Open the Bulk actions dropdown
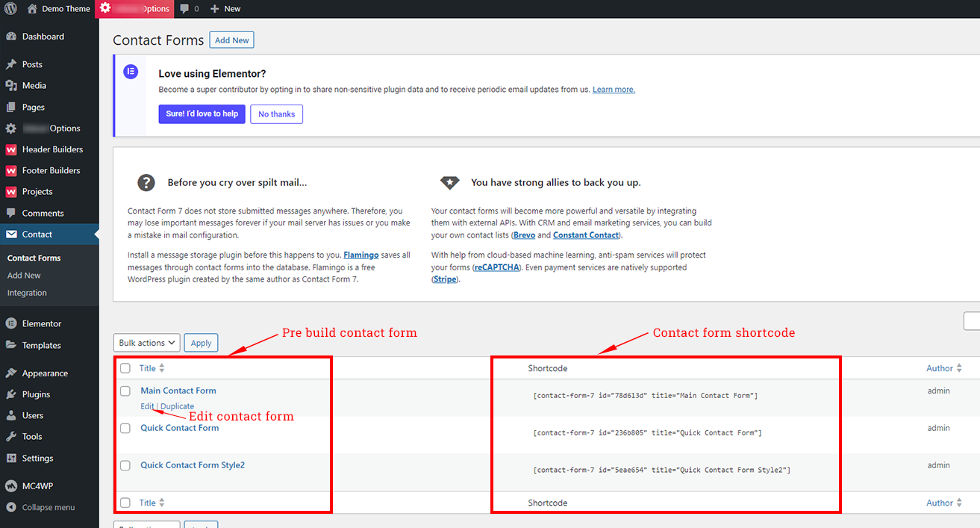Viewport: 980px width, 528px height. point(146,342)
